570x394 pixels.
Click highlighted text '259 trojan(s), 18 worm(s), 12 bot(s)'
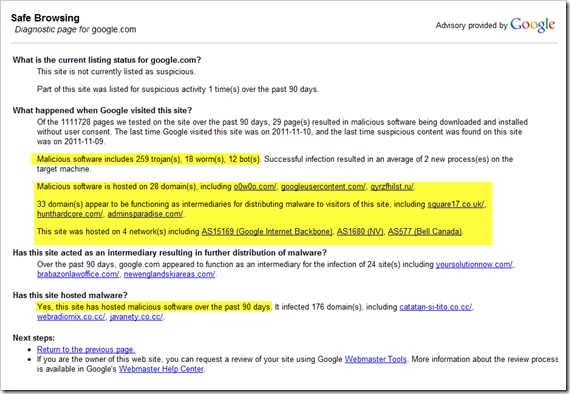point(198,159)
